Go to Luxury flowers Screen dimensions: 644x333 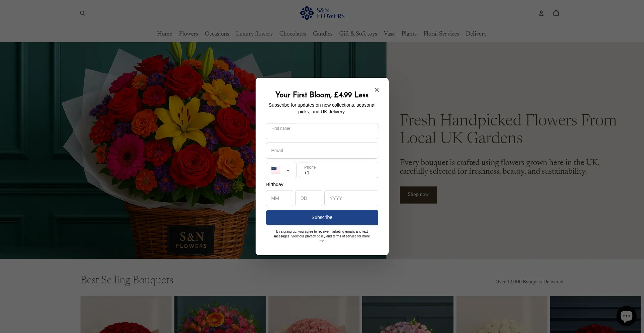pyautogui.click(x=254, y=34)
